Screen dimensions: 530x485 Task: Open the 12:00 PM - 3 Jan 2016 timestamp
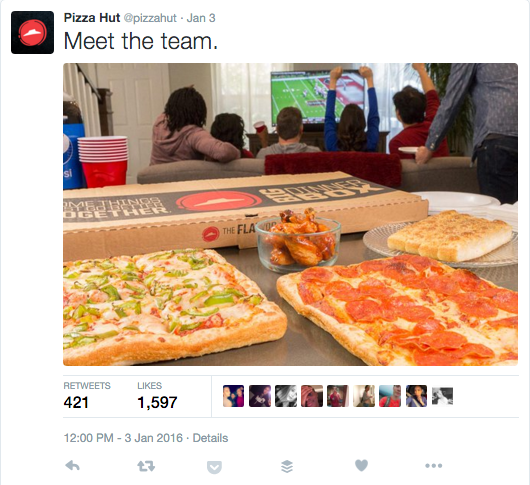coord(123,438)
